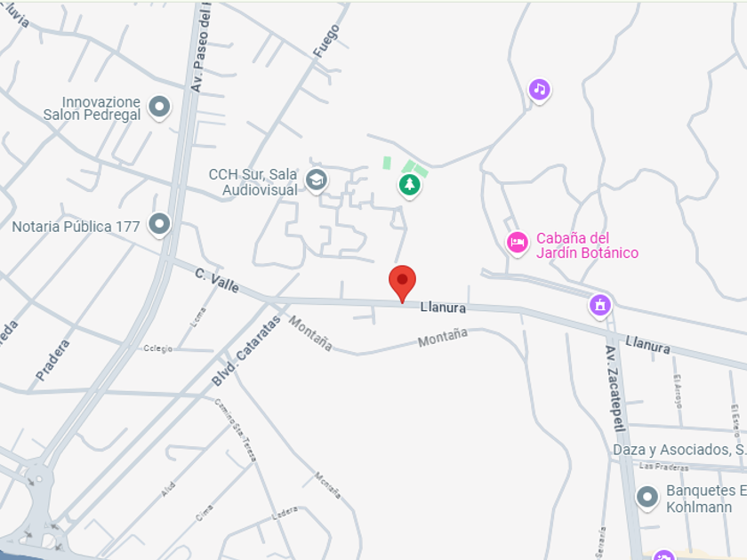
Task: Click the purple icon at bottom edge
Action: 663,556
